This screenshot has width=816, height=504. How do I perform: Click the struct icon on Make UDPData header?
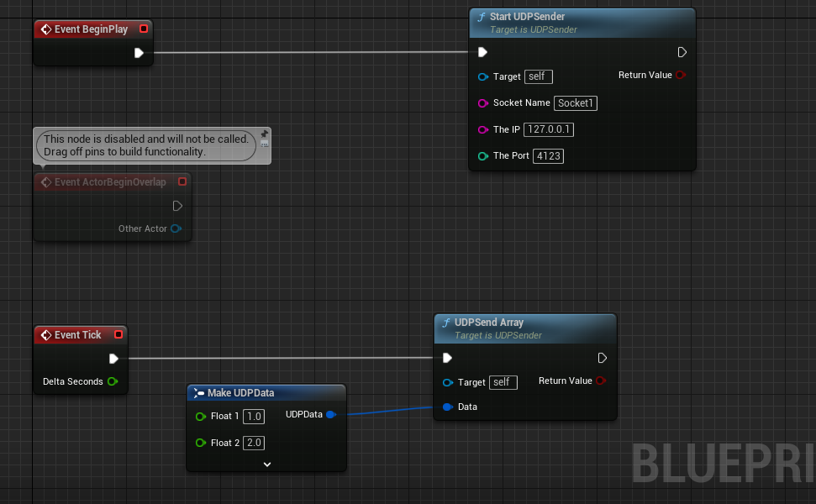(x=198, y=392)
